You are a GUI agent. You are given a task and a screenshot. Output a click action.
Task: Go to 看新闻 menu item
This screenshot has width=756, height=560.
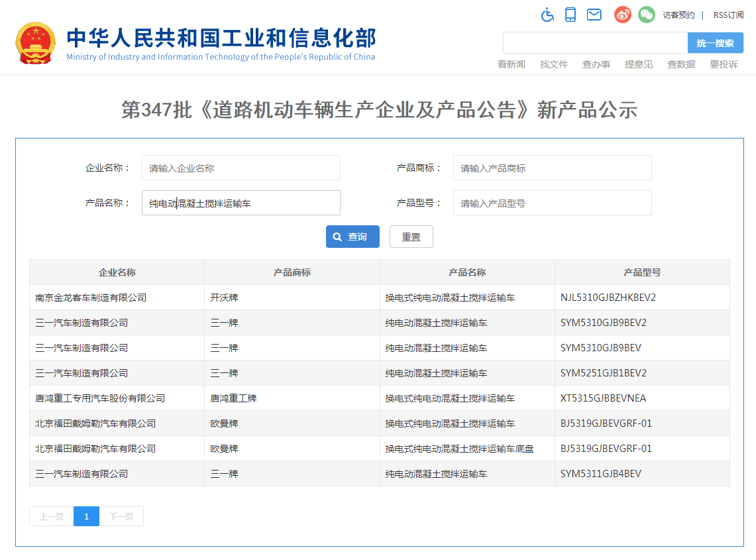pos(511,64)
